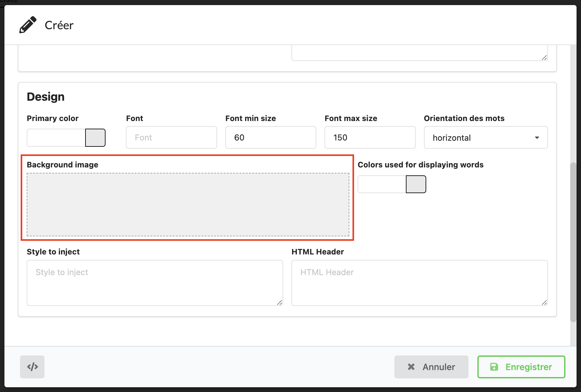This screenshot has width=581, height=392.
Task: Expand the Orientation des mots dropdown
Action: point(485,138)
